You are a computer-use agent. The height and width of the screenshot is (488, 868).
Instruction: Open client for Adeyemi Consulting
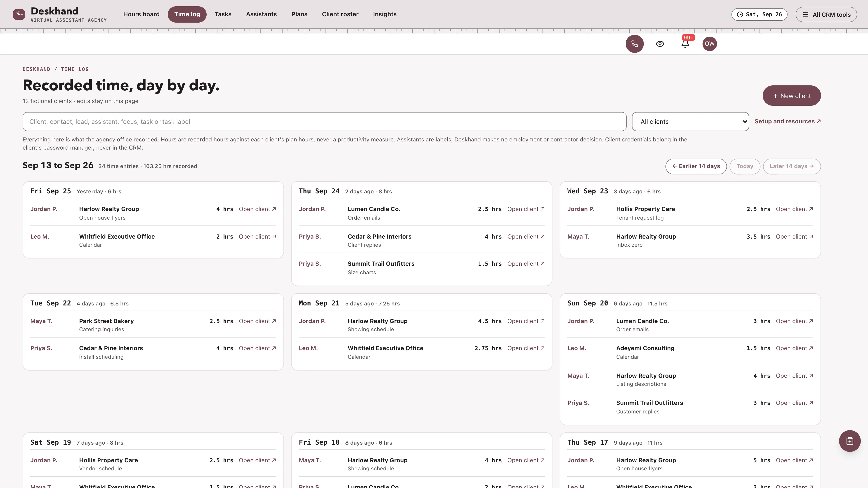794,348
